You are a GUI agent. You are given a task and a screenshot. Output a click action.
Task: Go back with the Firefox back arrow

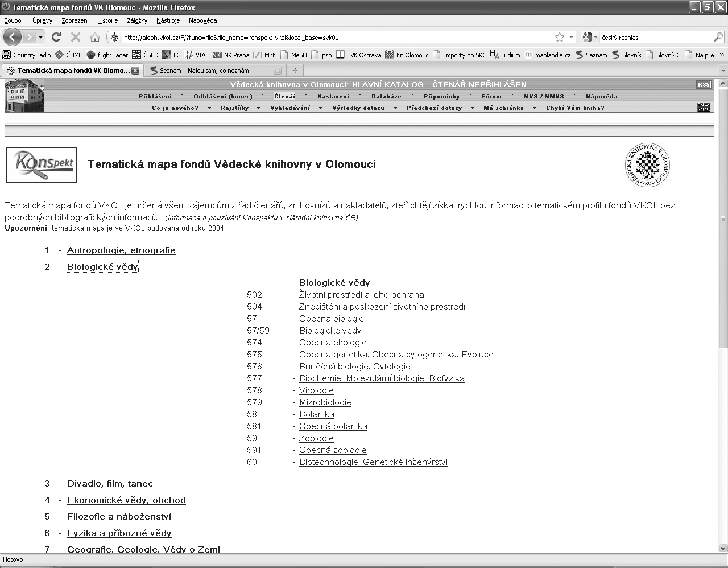pos(13,37)
